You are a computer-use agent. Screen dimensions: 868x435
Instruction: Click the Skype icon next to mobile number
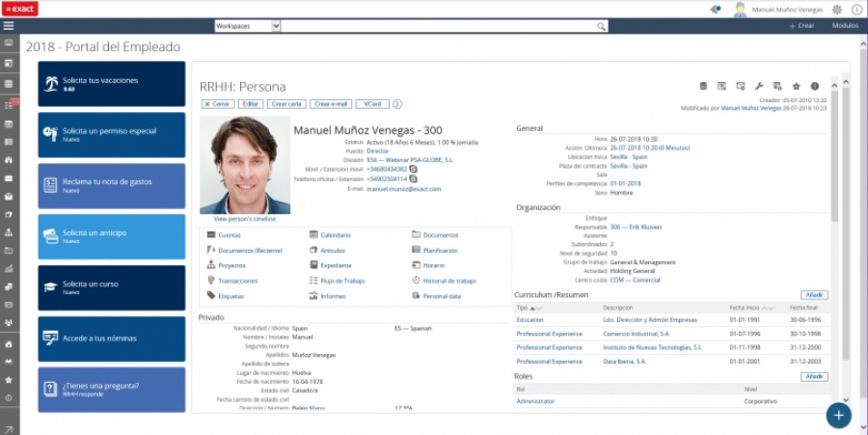pos(414,169)
